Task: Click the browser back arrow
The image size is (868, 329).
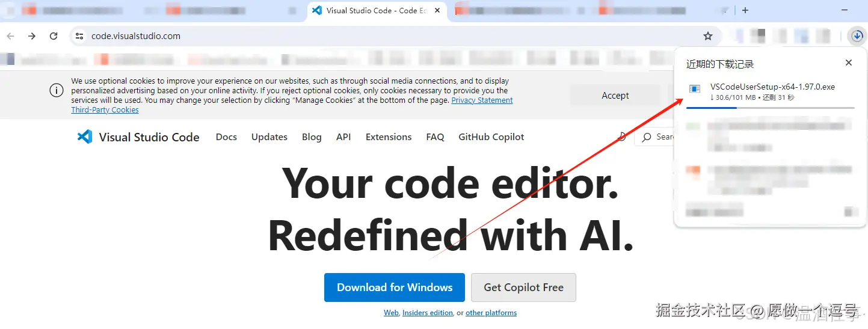Action: 10,36
